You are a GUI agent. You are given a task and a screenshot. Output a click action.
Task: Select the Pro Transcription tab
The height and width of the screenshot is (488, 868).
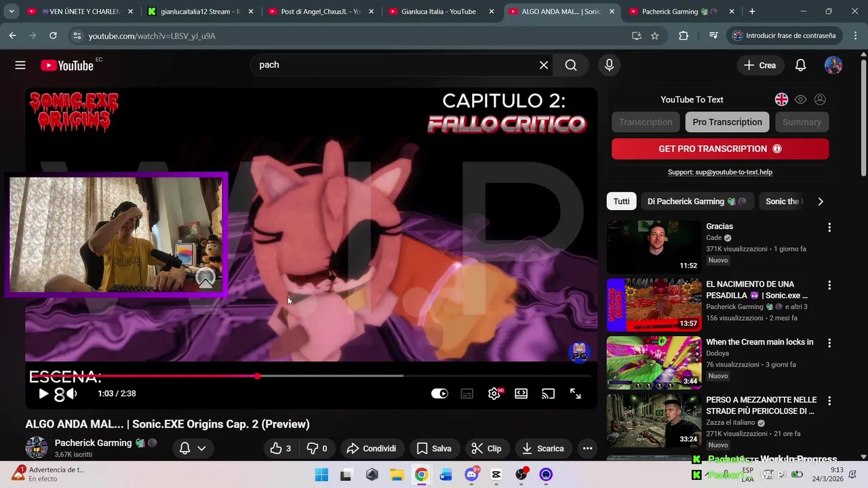(x=727, y=122)
